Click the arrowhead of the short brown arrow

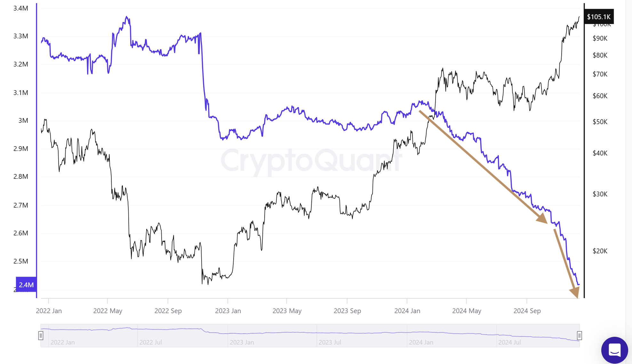coord(575,292)
